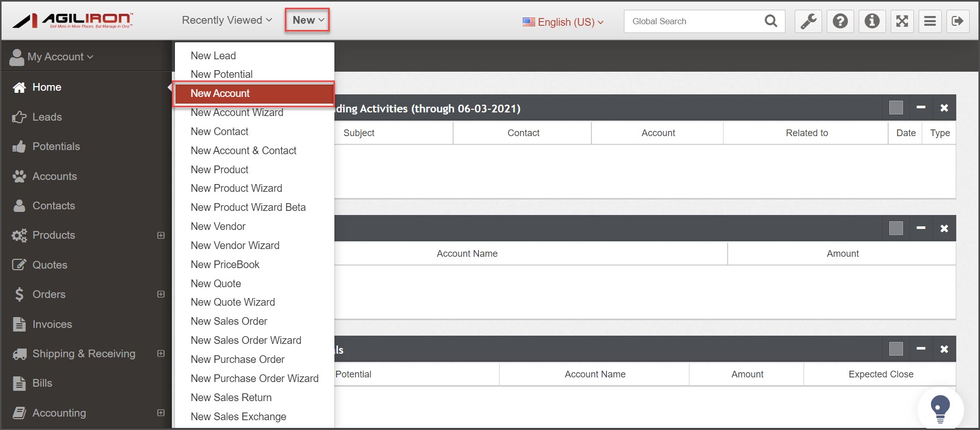This screenshot has width=980, height=430.
Task: Open the Recently Viewed dropdown
Action: 227,20
